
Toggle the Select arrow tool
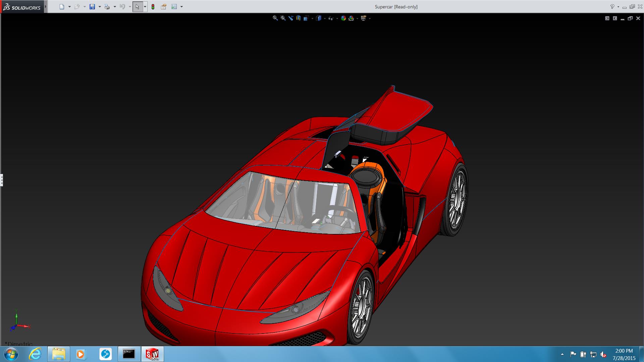[137, 7]
